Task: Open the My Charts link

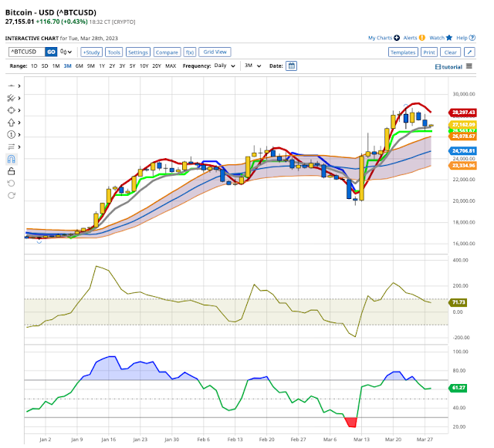Action: [381, 38]
